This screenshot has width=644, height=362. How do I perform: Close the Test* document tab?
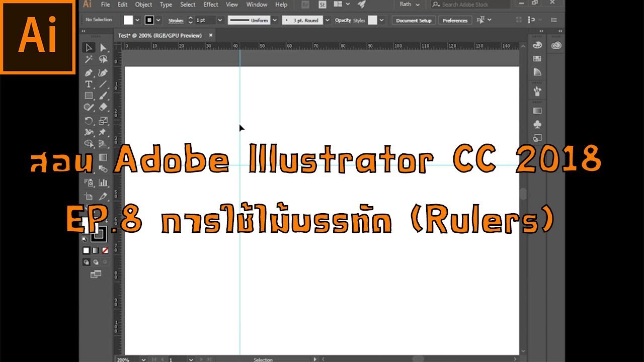tap(211, 35)
